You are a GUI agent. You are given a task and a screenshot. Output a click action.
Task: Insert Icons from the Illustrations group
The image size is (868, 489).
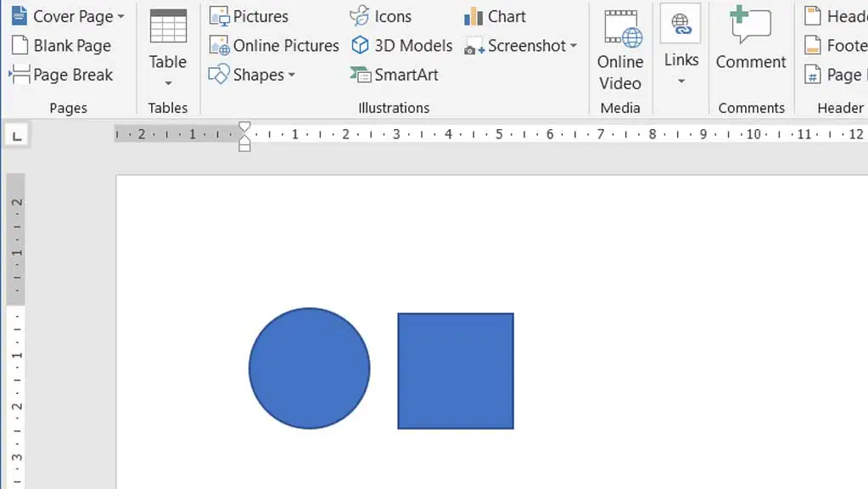point(381,17)
